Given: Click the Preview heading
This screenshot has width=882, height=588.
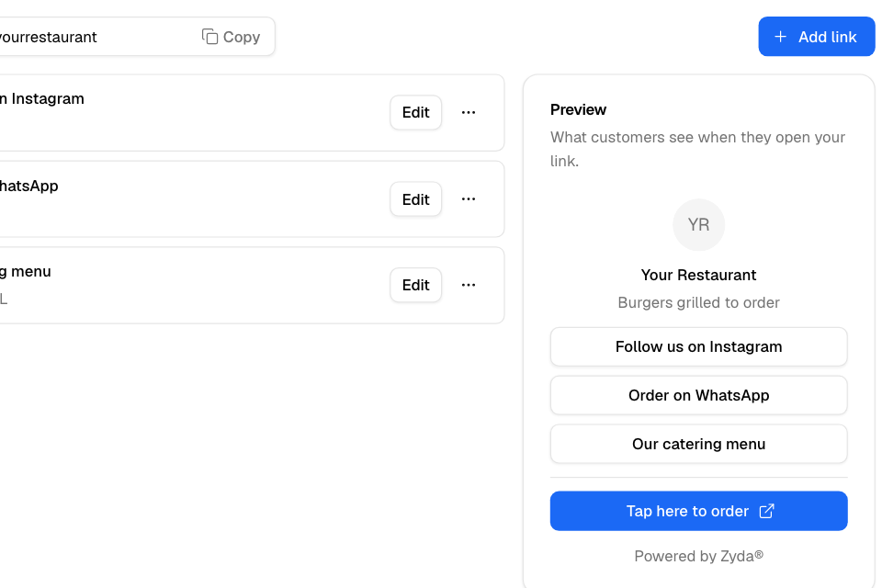Looking at the screenshot, I should pos(578,109).
